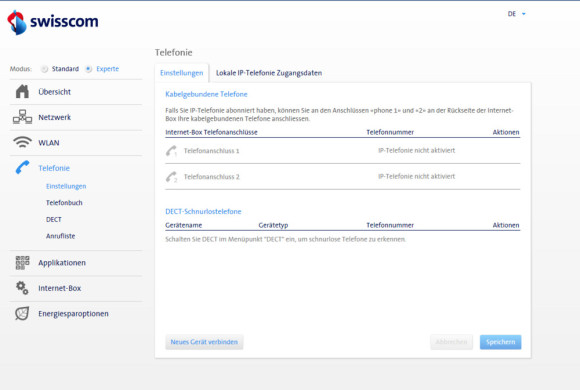Viewport: 580px width, 390px height.
Task: Click the Swisscom logo
Action: (53, 22)
